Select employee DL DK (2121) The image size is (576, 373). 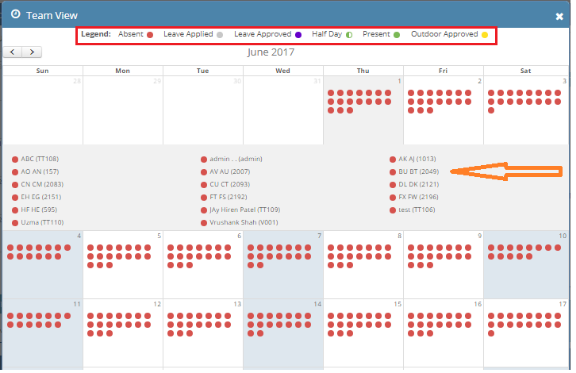click(x=419, y=184)
